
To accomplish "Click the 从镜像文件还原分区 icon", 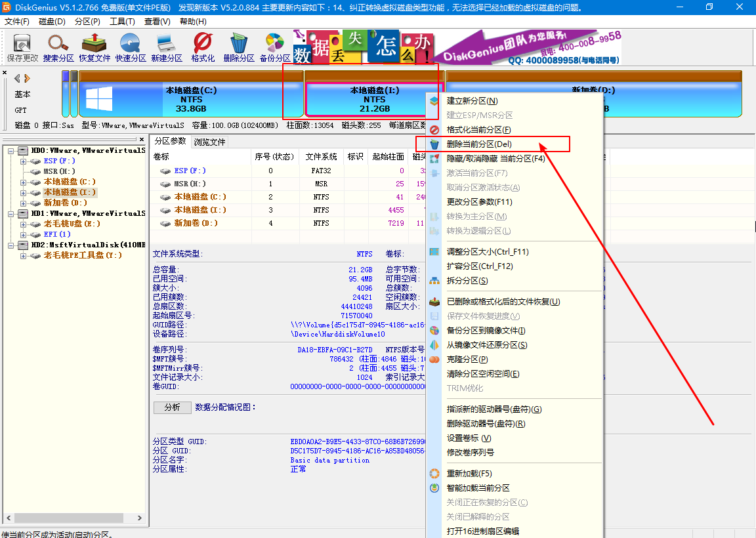I will coord(434,345).
